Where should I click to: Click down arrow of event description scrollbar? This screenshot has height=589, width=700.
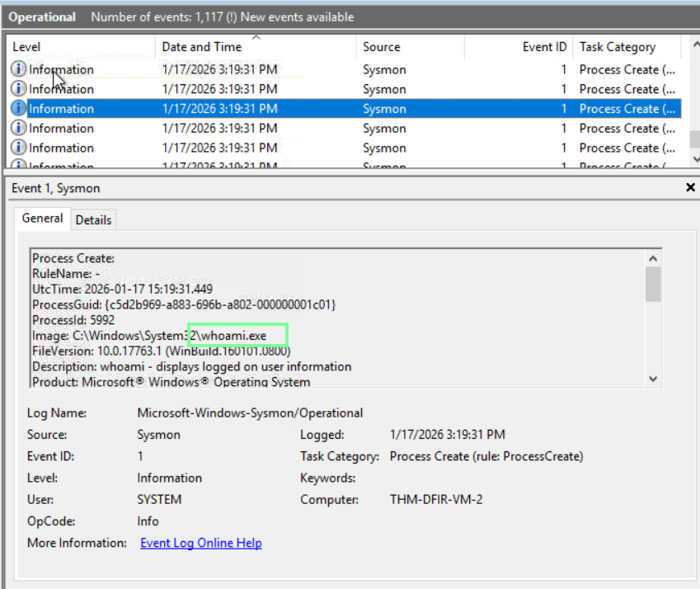pyautogui.click(x=653, y=379)
